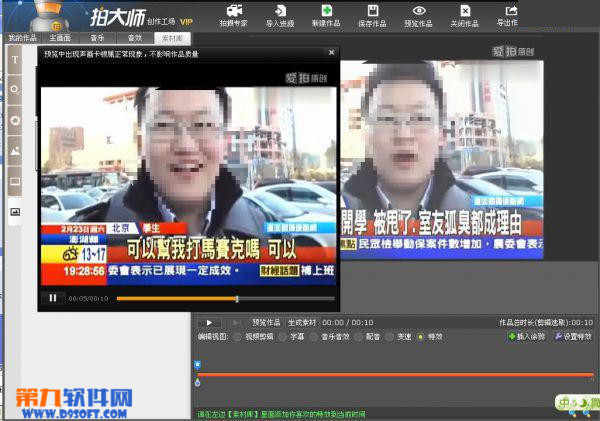Image resolution: width=600 pixels, height=421 pixels.
Task: Click the 00:05/00:10 time in the preview popup
Action: pyautogui.click(x=88, y=298)
